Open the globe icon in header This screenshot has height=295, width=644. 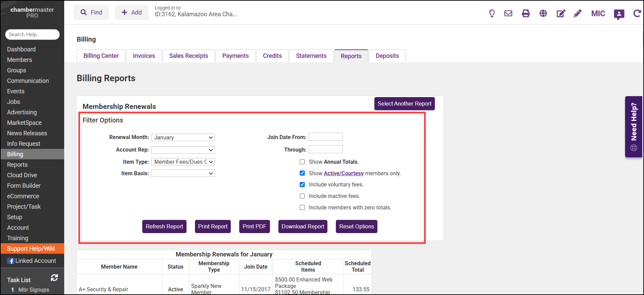pos(543,14)
